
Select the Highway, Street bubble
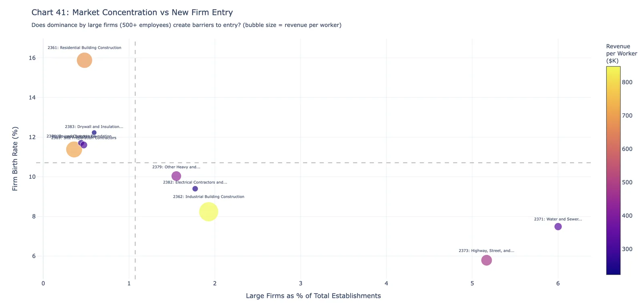click(x=487, y=260)
